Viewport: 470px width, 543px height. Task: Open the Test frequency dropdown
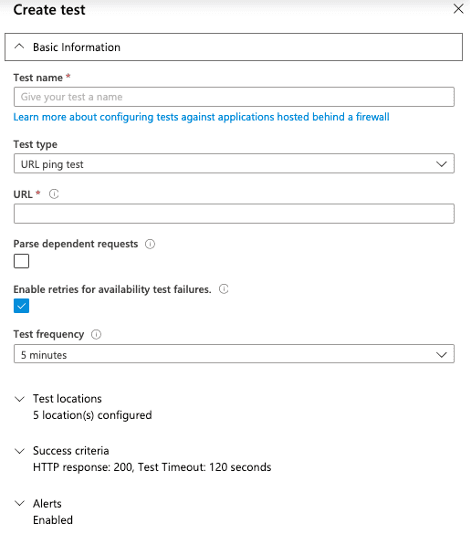pyautogui.click(x=234, y=354)
